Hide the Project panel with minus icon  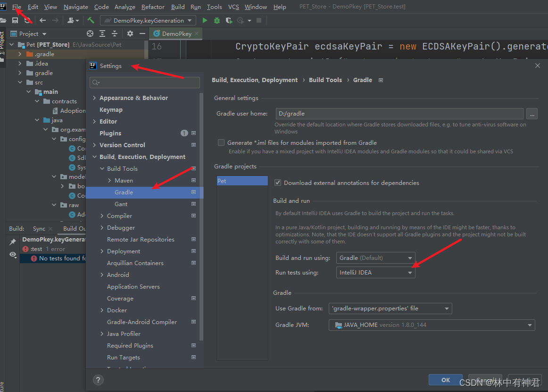[x=142, y=33]
